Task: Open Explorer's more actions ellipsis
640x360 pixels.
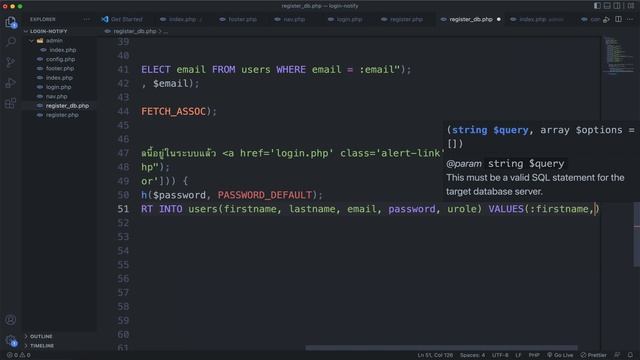Action: pyautogui.click(x=86, y=19)
